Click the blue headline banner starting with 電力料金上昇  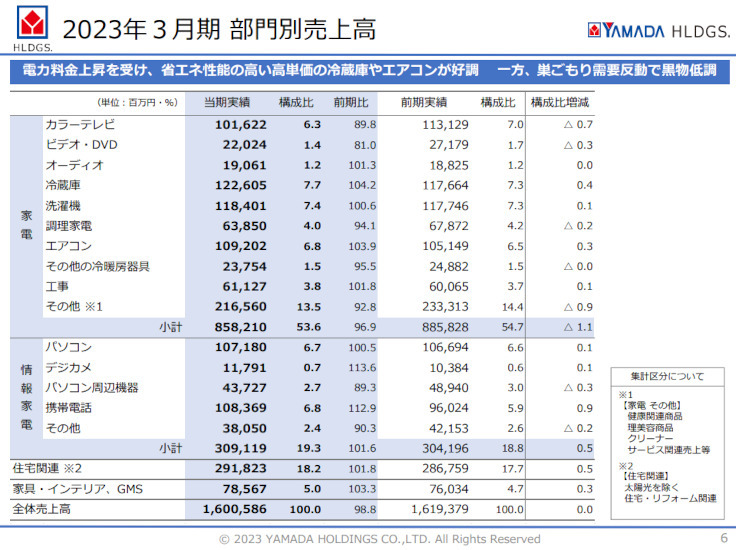(x=368, y=71)
